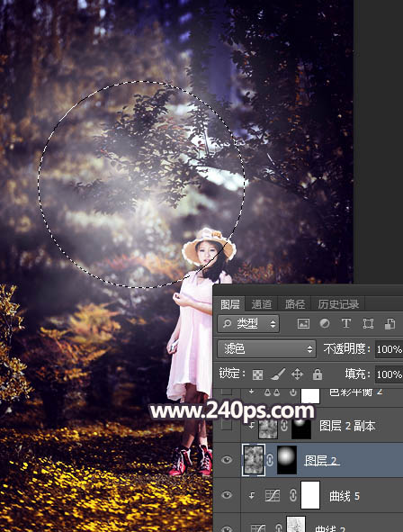This screenshot has width=403, height=532.
Task: Click the 不透明度 opacity 100% field
Action: [390, 349]
